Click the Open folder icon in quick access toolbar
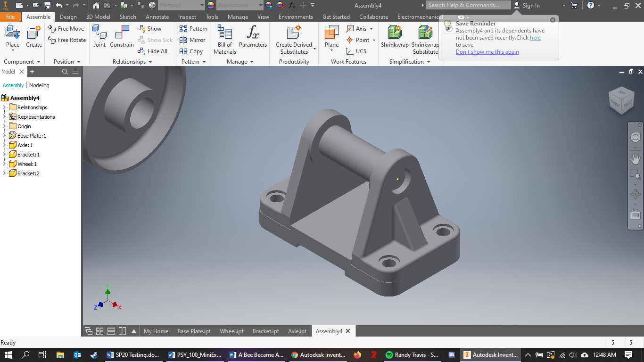 [37, 5]
